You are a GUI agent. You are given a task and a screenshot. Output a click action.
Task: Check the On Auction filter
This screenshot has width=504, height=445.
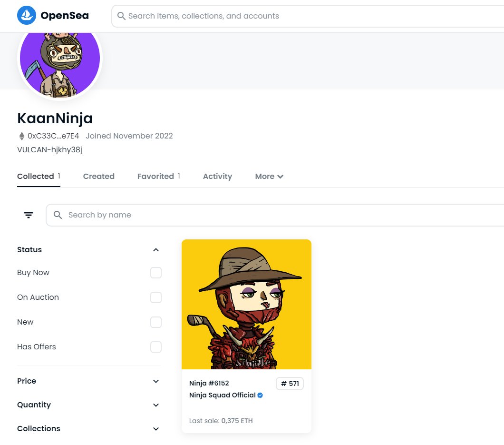155,297
